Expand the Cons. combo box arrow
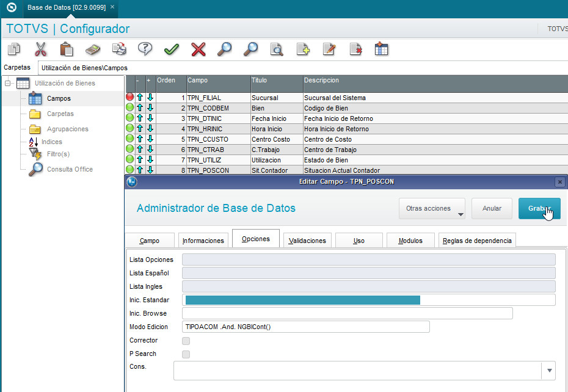The height and width of the screenshot is (392, 568). point(549,370)
